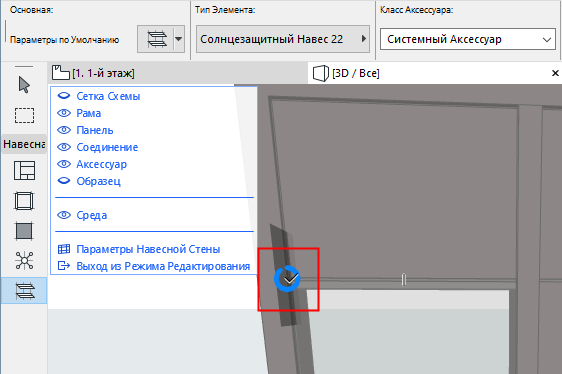Click the 3D window icon on tab
The width and height of the screenshot is (562, 374).
pyautogui.click(x=320, y=73)
